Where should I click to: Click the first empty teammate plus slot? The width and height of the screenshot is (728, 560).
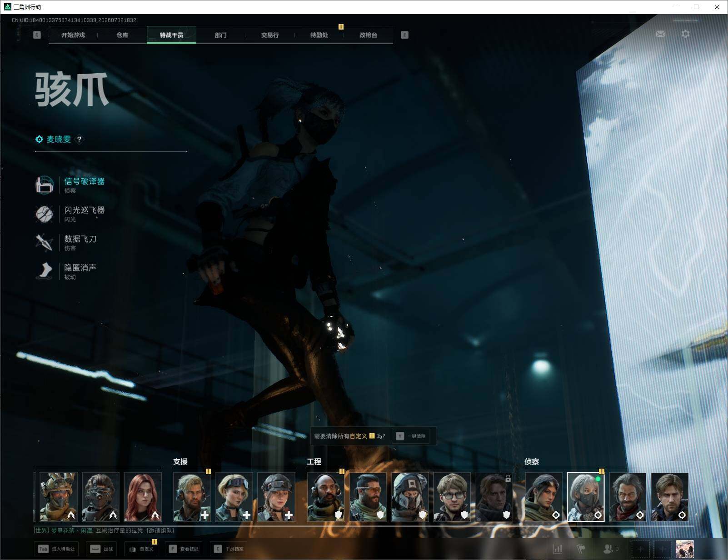coord(640,549)
